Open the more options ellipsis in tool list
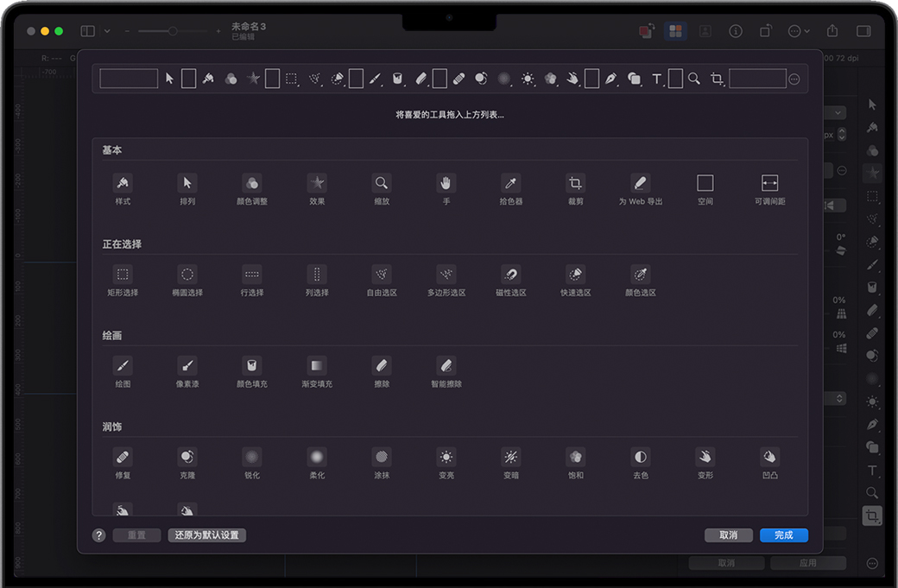Viewport: 898px width, 588px height. coord(794,79)
